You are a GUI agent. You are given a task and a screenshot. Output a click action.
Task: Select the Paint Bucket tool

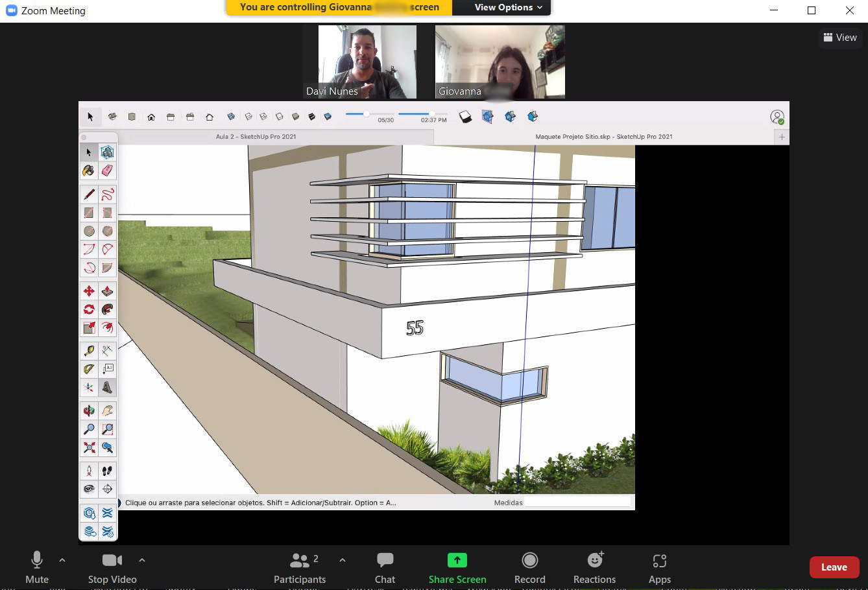88,171
